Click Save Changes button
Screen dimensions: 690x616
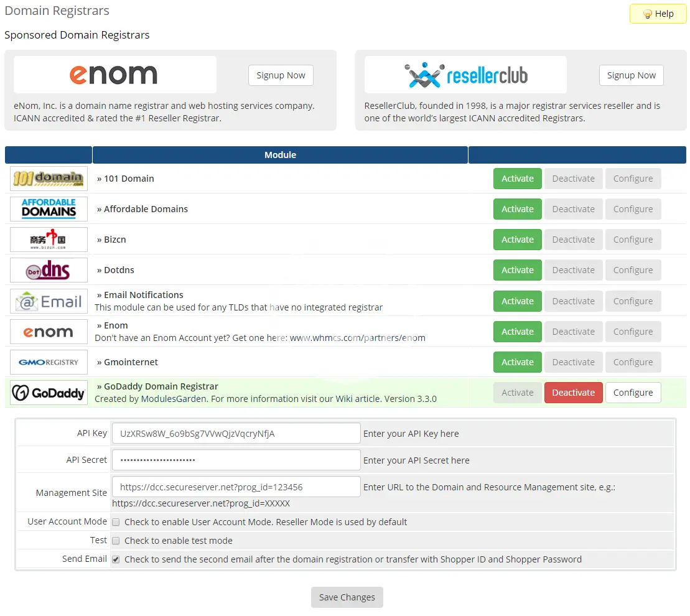tap(347, 597)
